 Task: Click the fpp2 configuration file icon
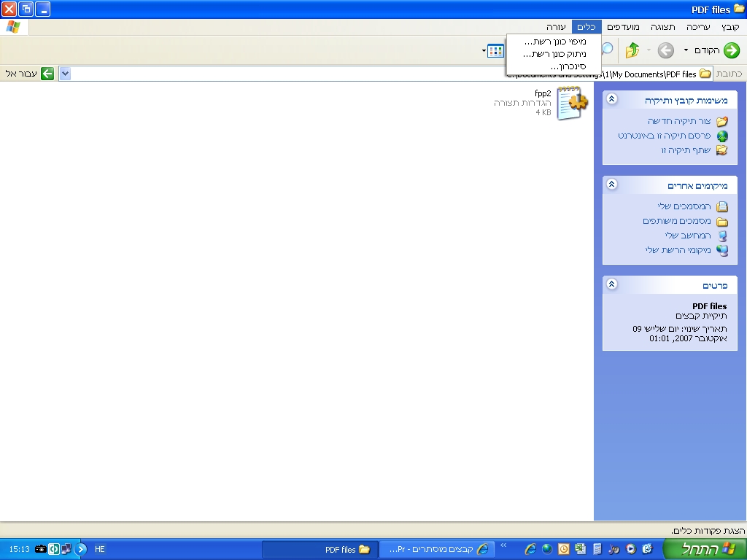[572, 103]
